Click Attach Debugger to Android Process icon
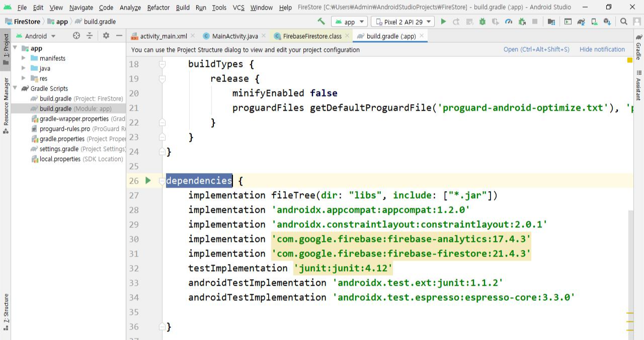This screenshot has height=340, width=644. [522, 22]
